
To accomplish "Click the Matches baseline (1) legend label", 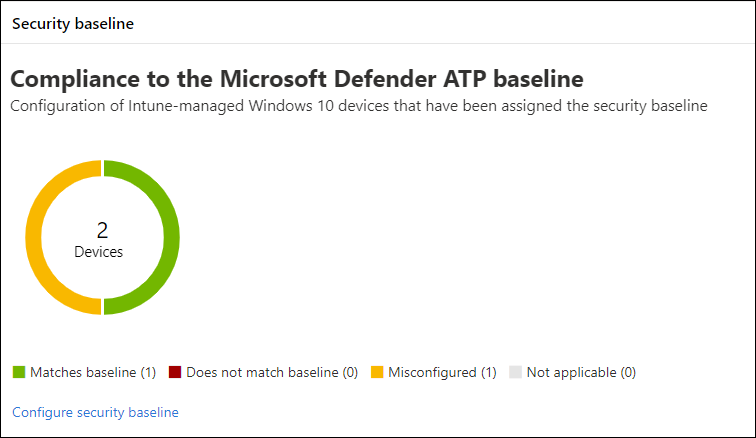I will click(x=93, y=373).
